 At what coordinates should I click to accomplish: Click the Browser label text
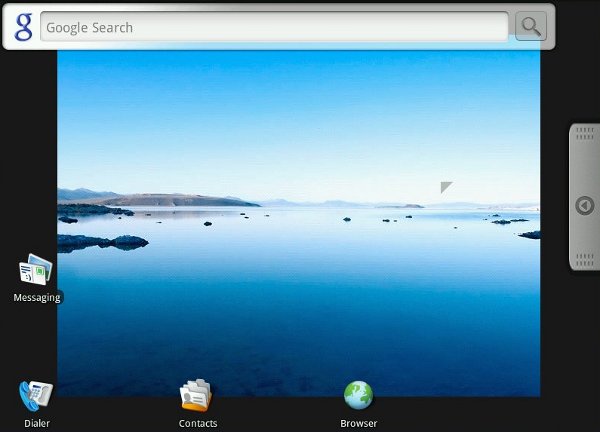[x=359, y=423]
